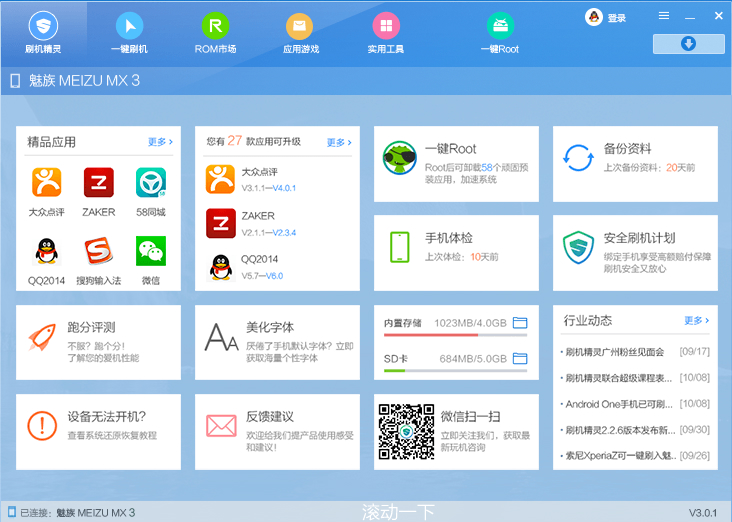Open the 手机体检 card title

coord(449,238)
